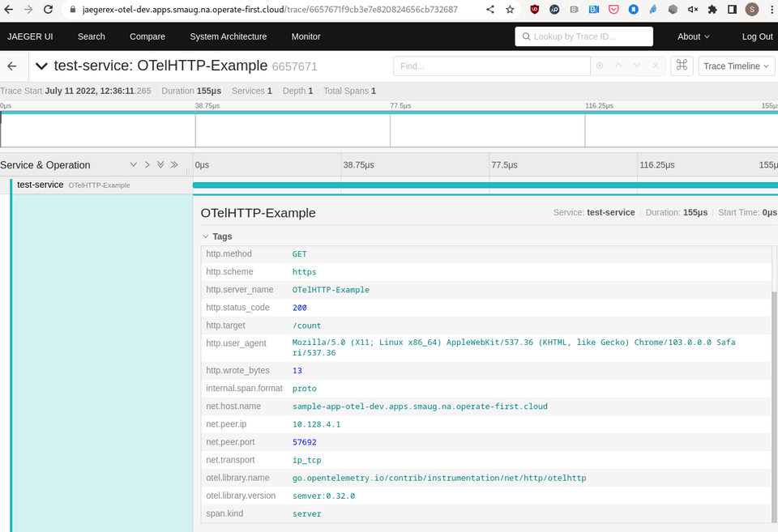Bookmark this page with the star icon
Image resolution: width=778 pixels, height=532 pixels.
point(510,10)
